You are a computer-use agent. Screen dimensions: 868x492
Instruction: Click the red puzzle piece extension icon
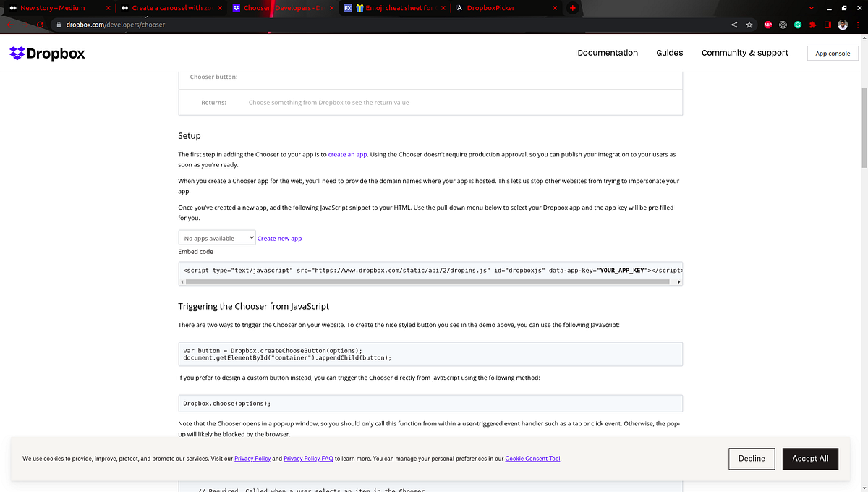812,25
